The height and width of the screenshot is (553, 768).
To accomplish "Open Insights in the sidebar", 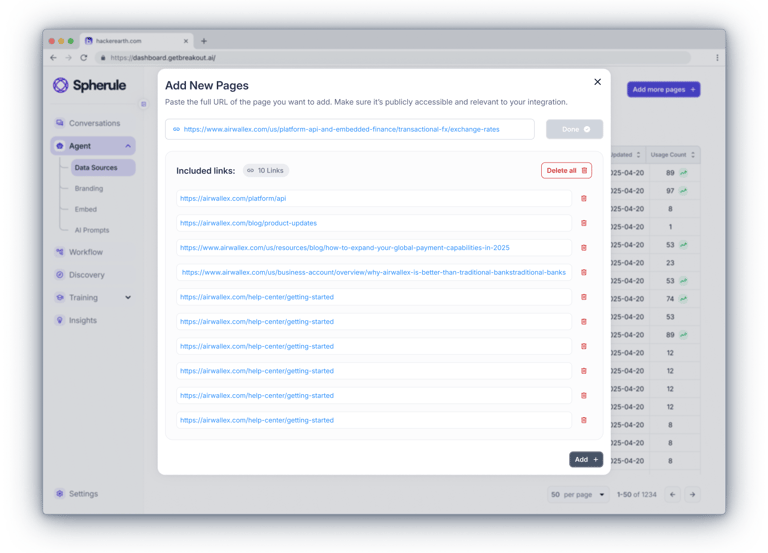I will (x=83, y=320).
